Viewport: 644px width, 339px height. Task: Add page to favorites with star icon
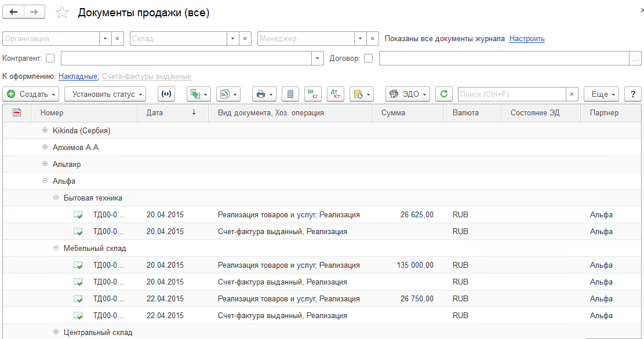(x=62, y=13)
